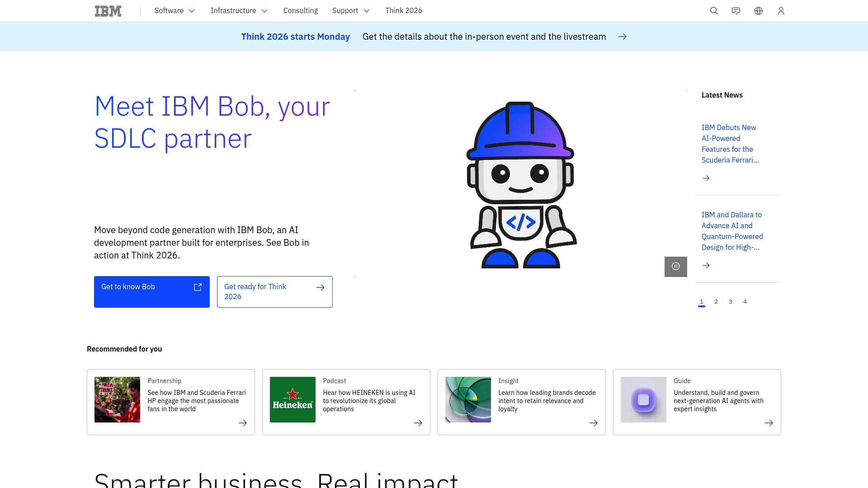The width and height of the screenshot is (868, 488).
Task: Click the Insight card glass spheres thumbnail
Action: pos(468,400)
